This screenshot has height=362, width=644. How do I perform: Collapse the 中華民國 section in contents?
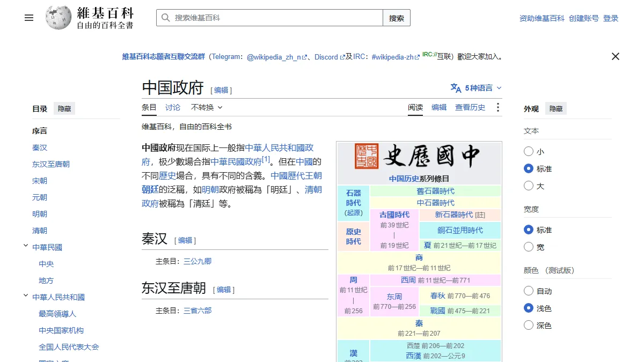[x=25, y=246]
